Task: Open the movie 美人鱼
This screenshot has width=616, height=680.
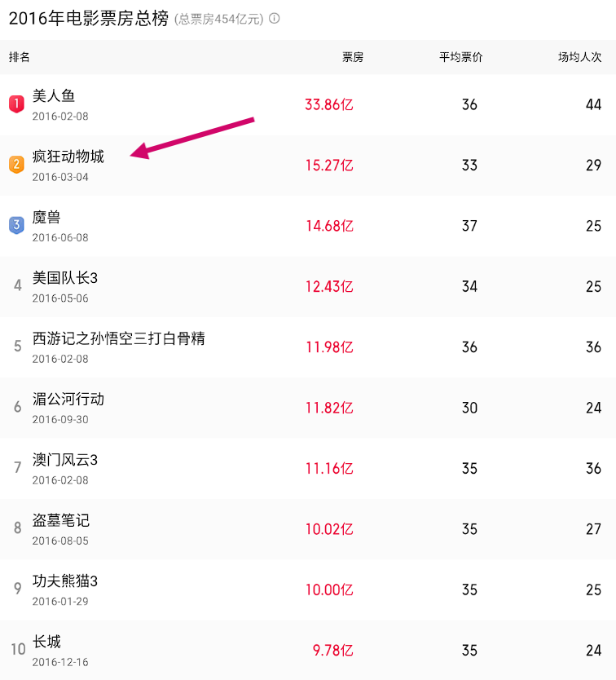Action: [54, 95]
